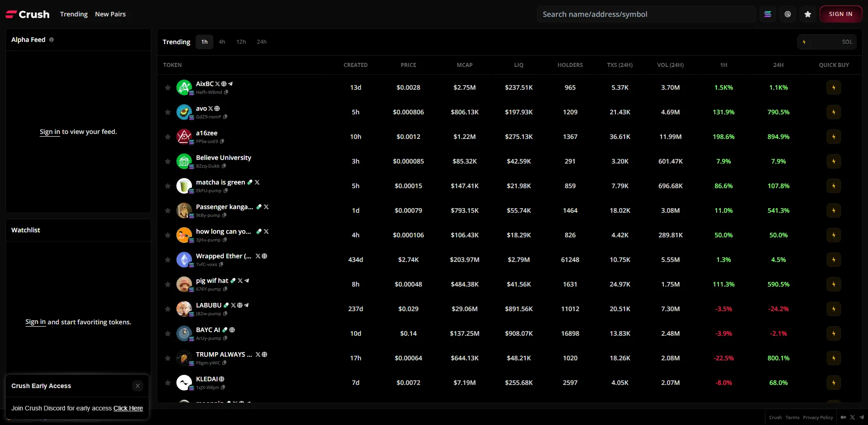Click the Solana chain icon in header
The image size is (868, 425).
(768, 14)
